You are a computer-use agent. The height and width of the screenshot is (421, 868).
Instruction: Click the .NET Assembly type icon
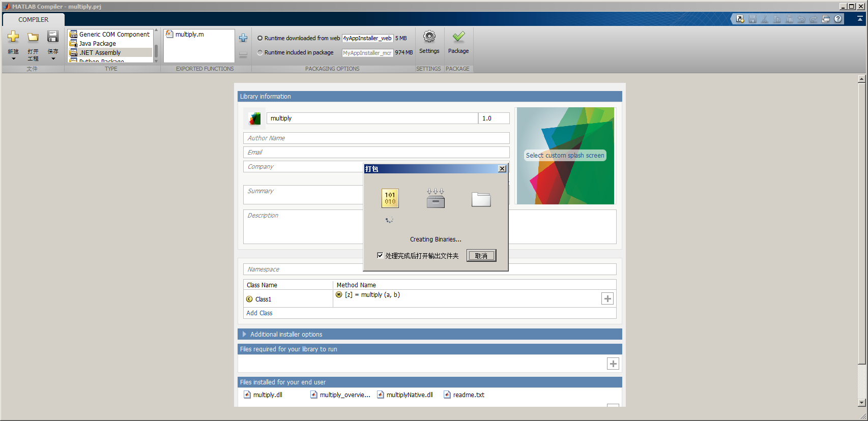point(74,52)
